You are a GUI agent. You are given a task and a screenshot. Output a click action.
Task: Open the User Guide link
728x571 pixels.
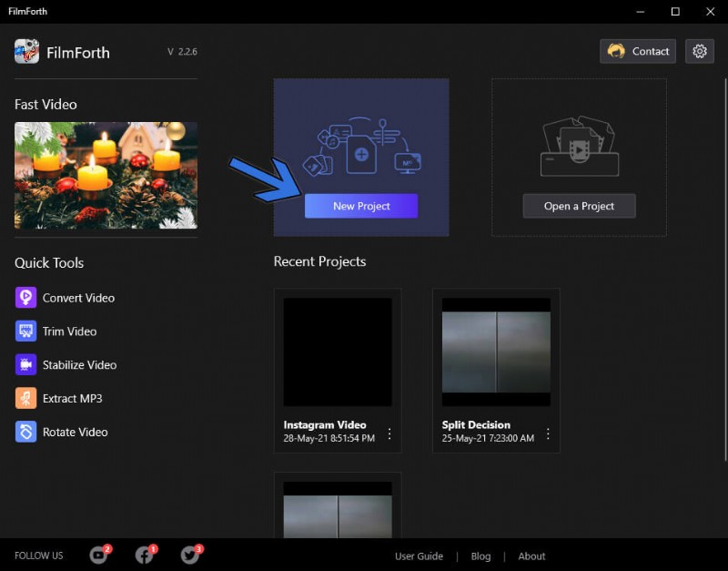coord(419,556)
